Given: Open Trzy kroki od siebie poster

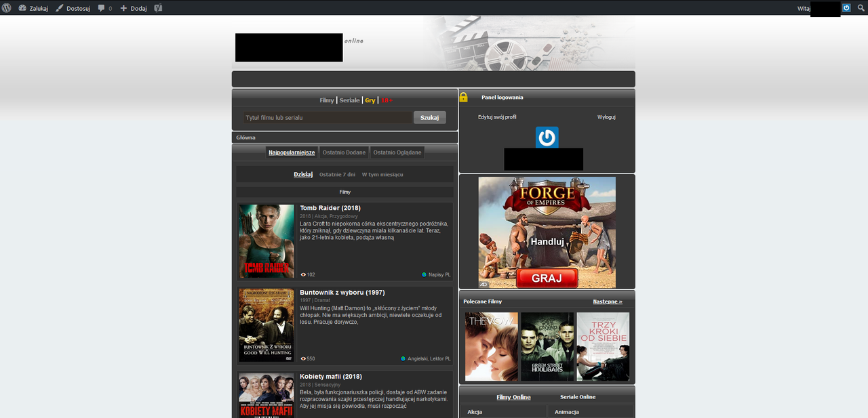Looking at the screenshot, I should (x=603, y=346).
